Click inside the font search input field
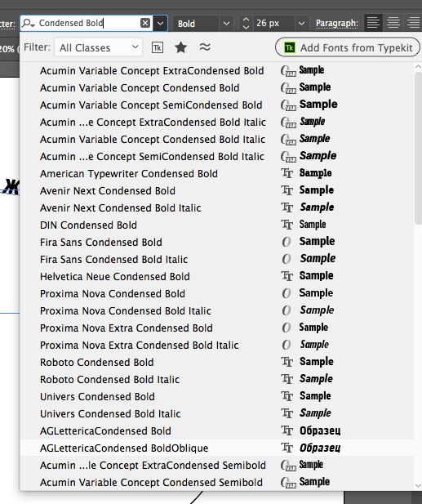Viewport: 422px width, 504px height. click(x=88, y=23)
